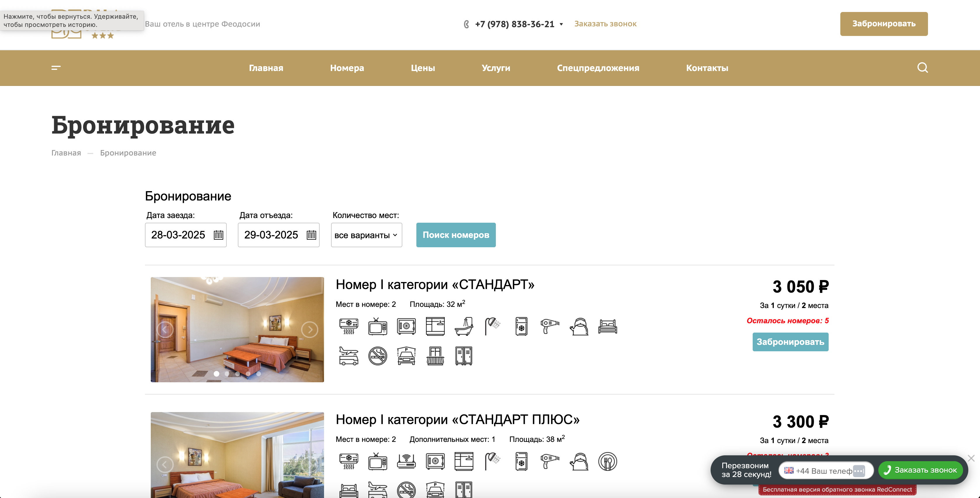
Task: Click the refrigerator icon for СТАНДАРТ ПЛЮС room
Action: (x=521, y=461)
